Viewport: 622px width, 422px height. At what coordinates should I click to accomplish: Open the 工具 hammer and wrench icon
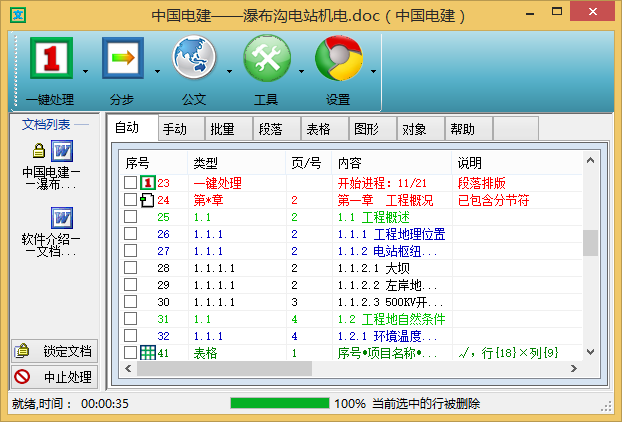267,58
